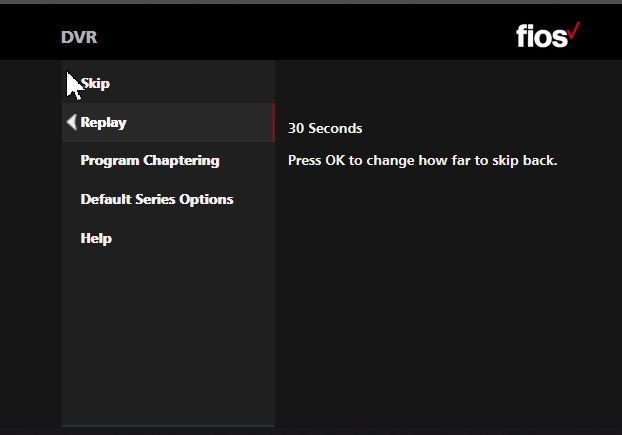622x435 pixels.
Task: Click the red selection bar on Replay row
Action: 274,123
